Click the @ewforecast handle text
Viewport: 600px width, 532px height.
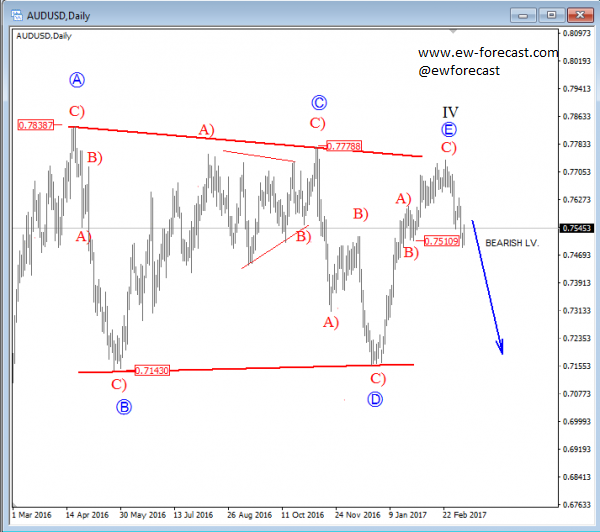coord(458,70)
